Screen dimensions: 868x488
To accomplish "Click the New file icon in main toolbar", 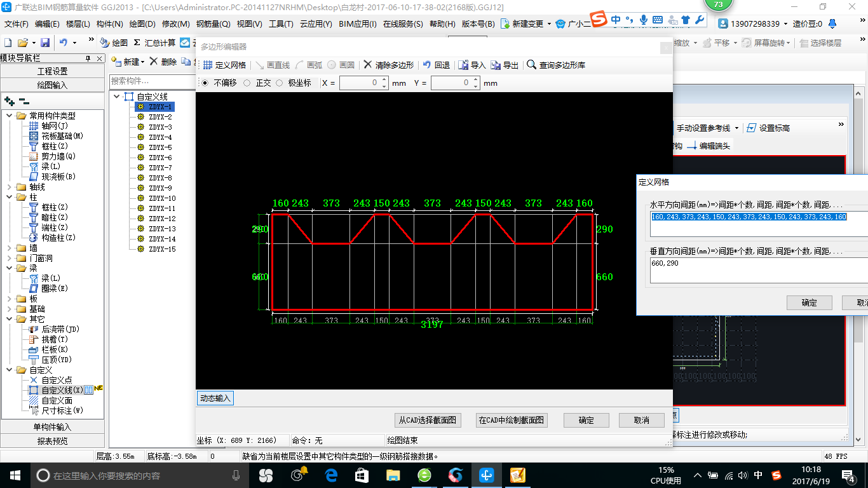I will point(8,43).
